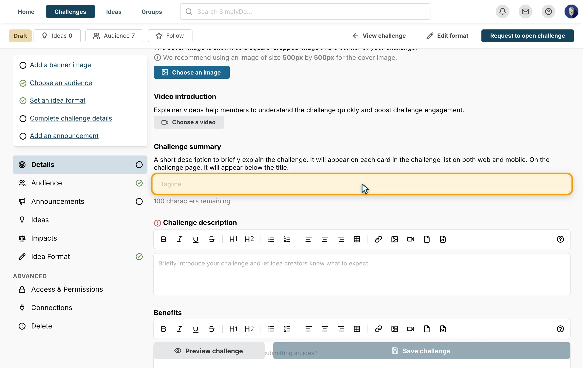This screenshot has width=588, height=368.
Task: Insert video in Challenge description toolbar
Action: [411, 239]
